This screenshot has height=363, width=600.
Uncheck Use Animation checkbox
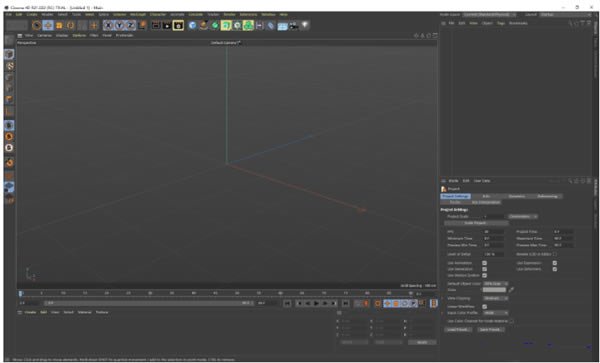pos(484,263)
